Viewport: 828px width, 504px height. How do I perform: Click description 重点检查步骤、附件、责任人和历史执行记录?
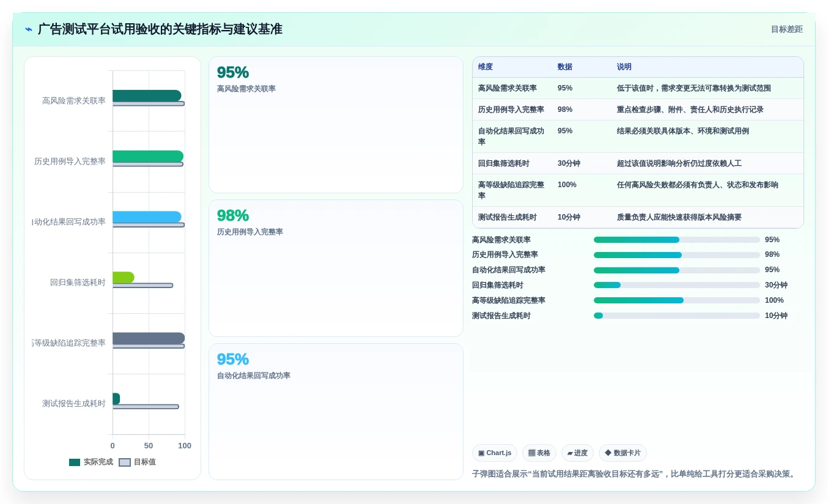690,109
